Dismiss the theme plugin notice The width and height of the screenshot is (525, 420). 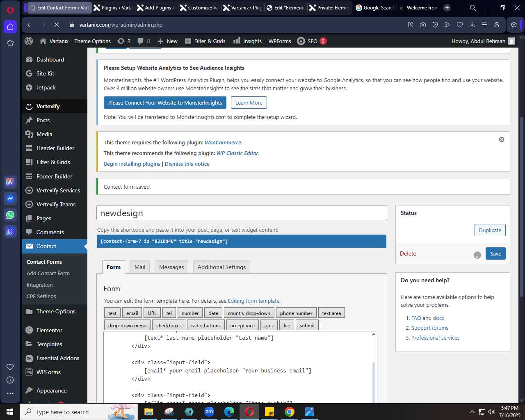(x=502, y=139)
